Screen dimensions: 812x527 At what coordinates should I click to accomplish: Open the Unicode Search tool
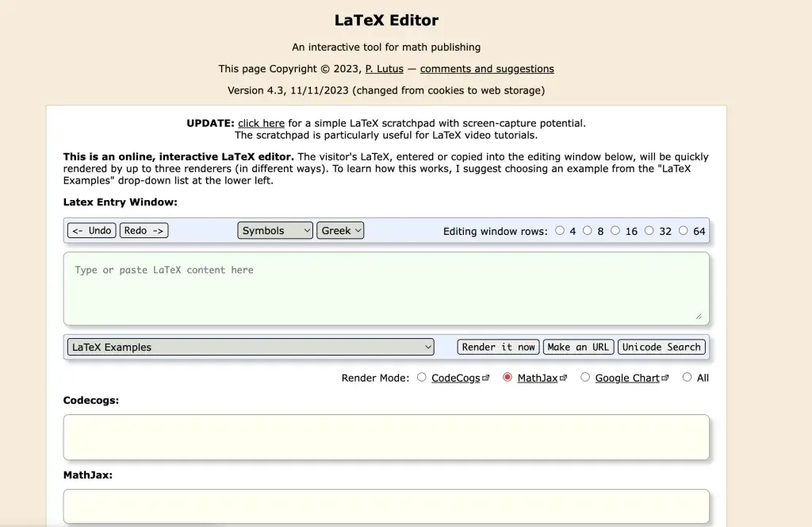tap(661, 347)
